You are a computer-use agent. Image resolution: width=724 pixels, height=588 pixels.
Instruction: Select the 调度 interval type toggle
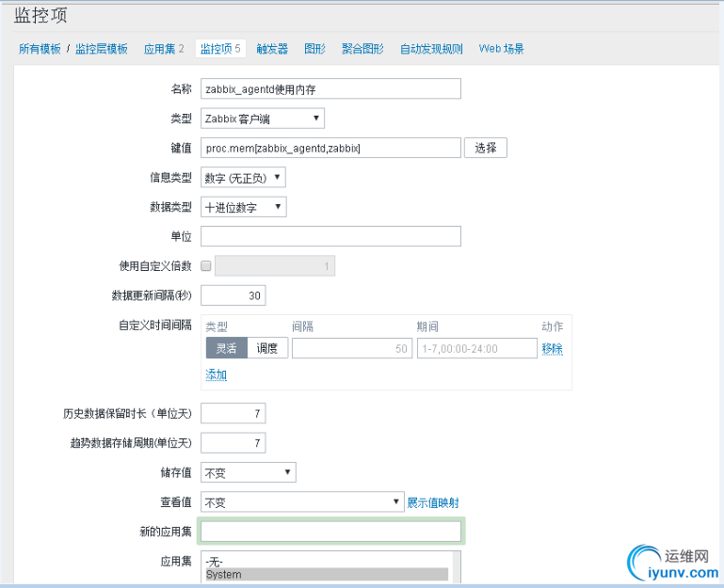pyautogui.click(x=267, y=348)
